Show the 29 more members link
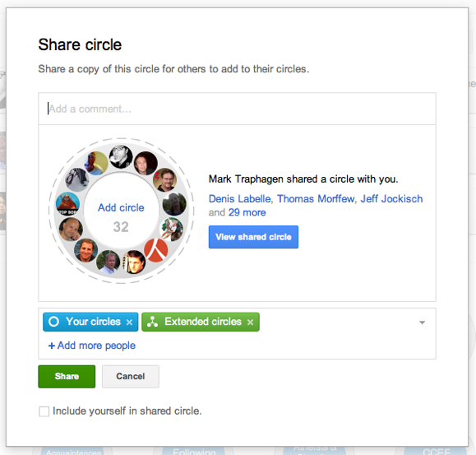Image resolution: width=476 pixels, height=455 pixels. pyautogui.click(x=247, y=212)
